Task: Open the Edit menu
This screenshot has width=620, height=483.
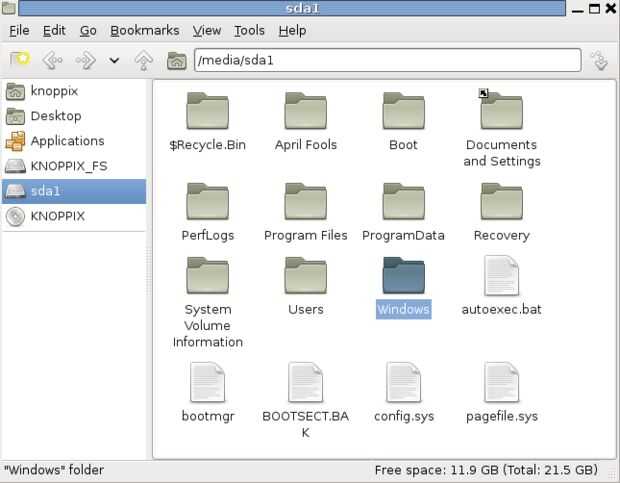Action: (54, 30)
